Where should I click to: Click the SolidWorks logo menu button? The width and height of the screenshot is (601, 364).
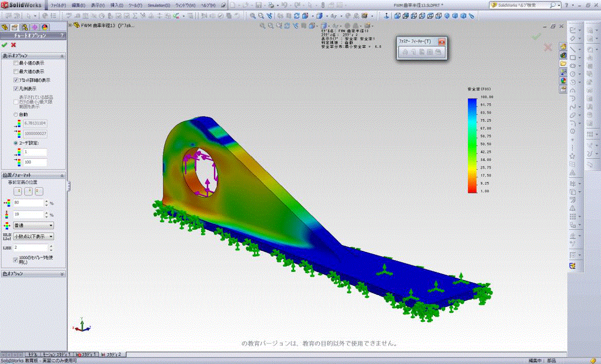[x=22, y=5]
